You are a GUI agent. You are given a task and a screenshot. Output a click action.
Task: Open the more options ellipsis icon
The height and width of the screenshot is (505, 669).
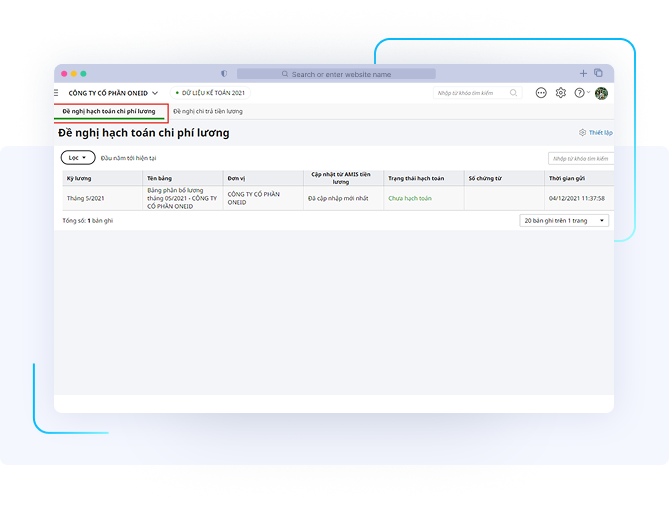pyautogui.click(x=541, y=93)
